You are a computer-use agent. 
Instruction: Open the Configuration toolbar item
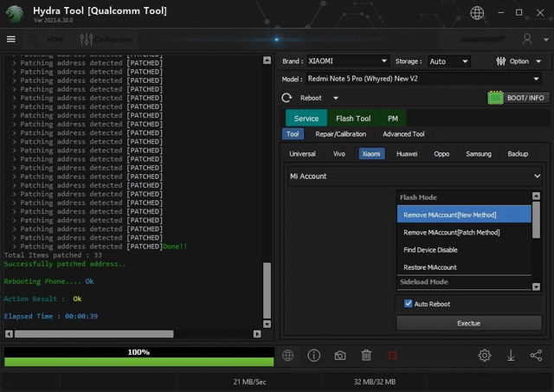[x=106, y=40]
